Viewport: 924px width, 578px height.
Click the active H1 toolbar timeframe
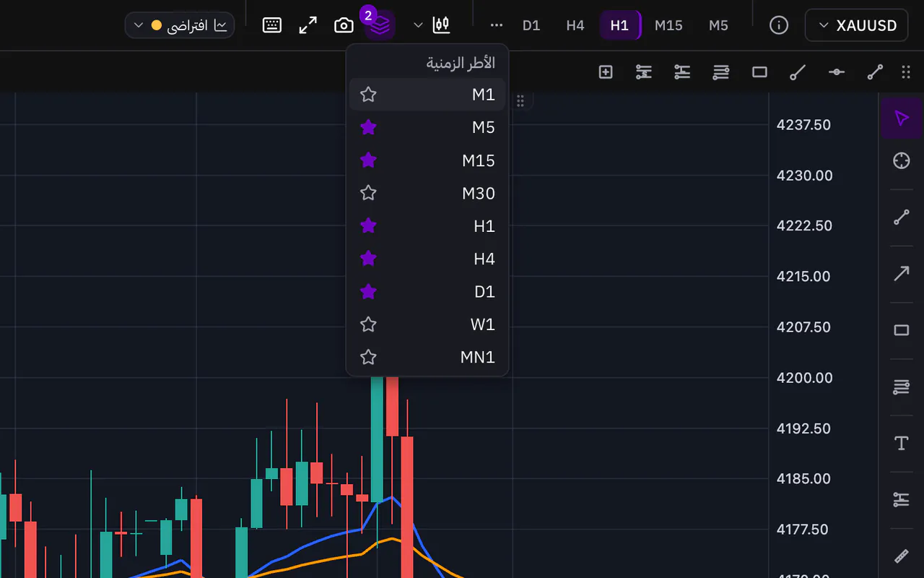[620, 25]
